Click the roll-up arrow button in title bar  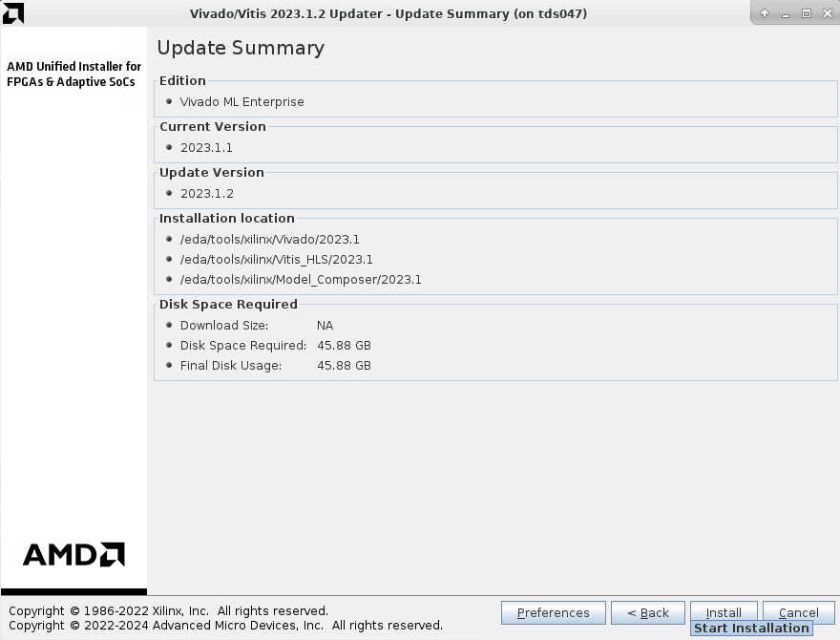[x=765, y=13]
